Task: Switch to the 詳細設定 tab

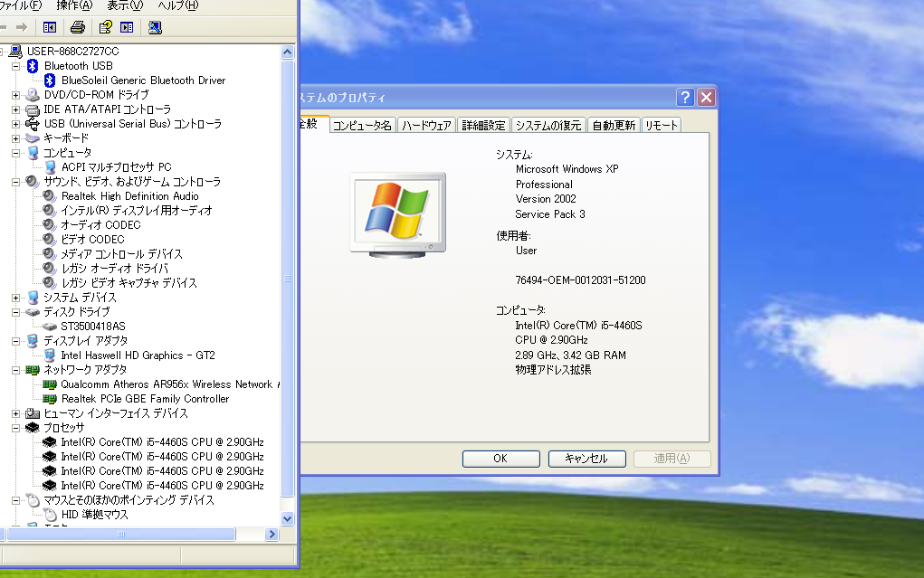Action: (484, 126)
